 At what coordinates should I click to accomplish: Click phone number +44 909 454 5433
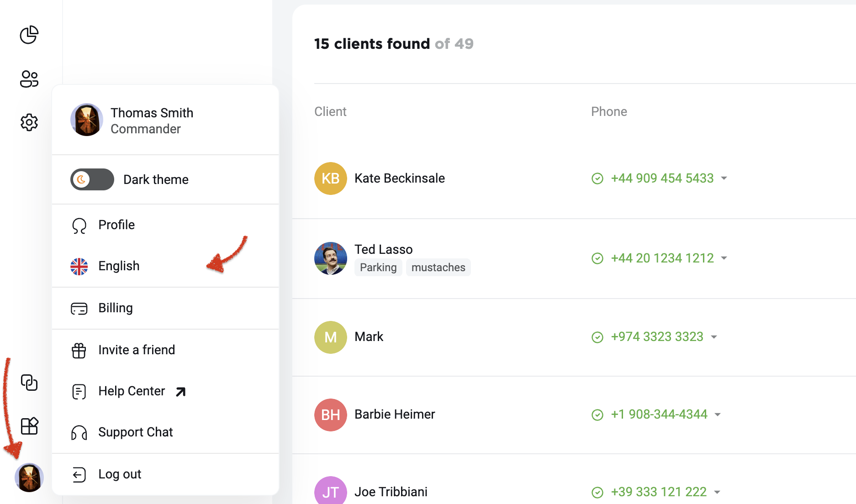click(662, 178)
